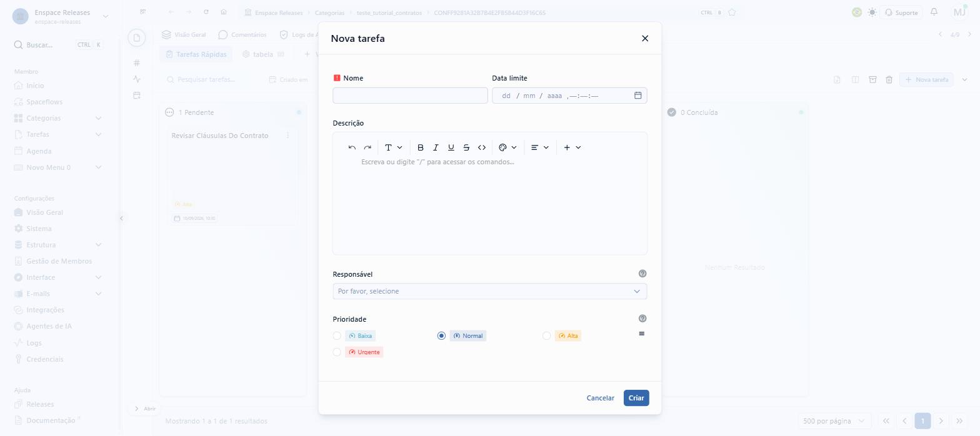Toggle italic formatting in description
The width and height of the screenshot is (980, 436).
pyautogui.click(x=436, y=147)
